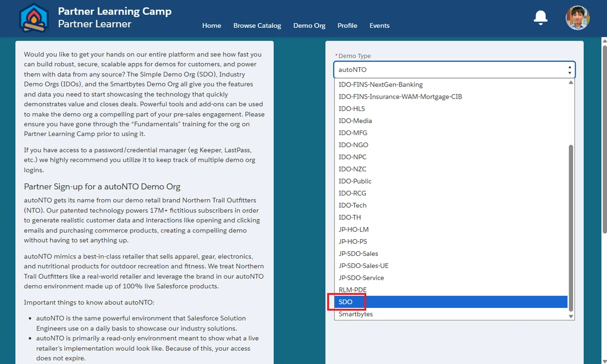Select the JP-SDO-Service option
Image resolution: width=607 pixels, height=364 pixels.
pos(451,278)
